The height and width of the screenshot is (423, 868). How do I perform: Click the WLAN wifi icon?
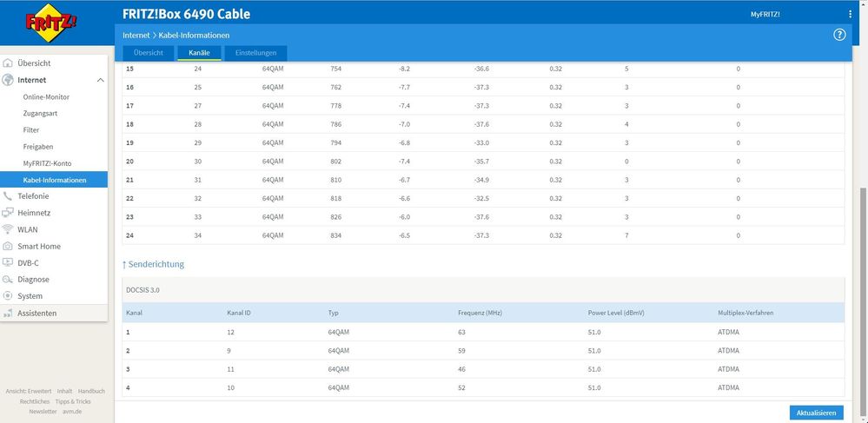pyautogui.click(x=8, y=229)
